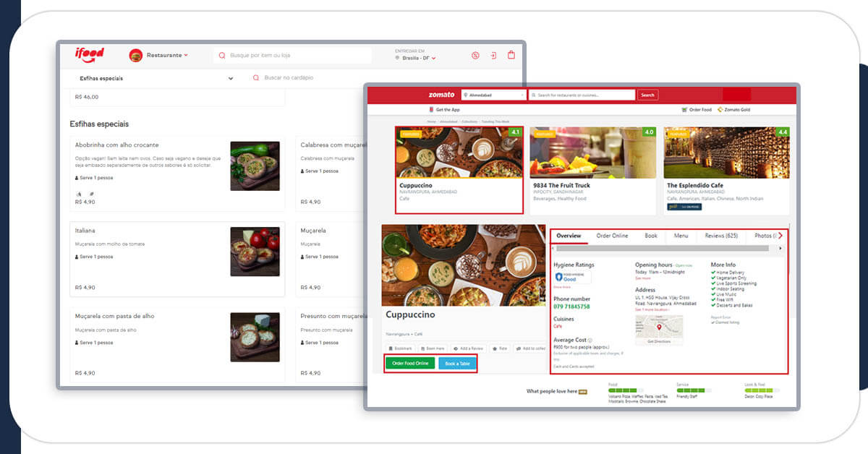
Task: Click the Cuppuccino card title
Action: pyautogui.click(x=416, y=186)
